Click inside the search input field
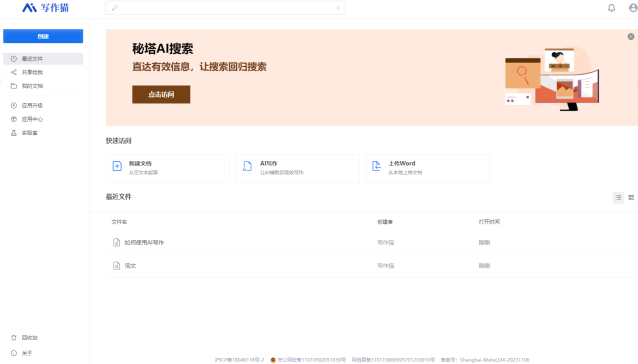The height and width of the screenshot is (364, 638). tap(225, 8)
